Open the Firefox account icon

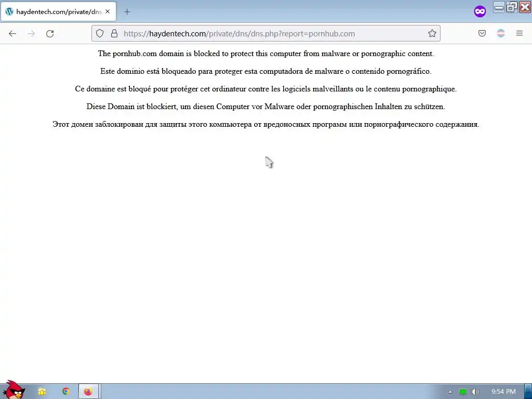pyautogui.click(x=501, y=33)
